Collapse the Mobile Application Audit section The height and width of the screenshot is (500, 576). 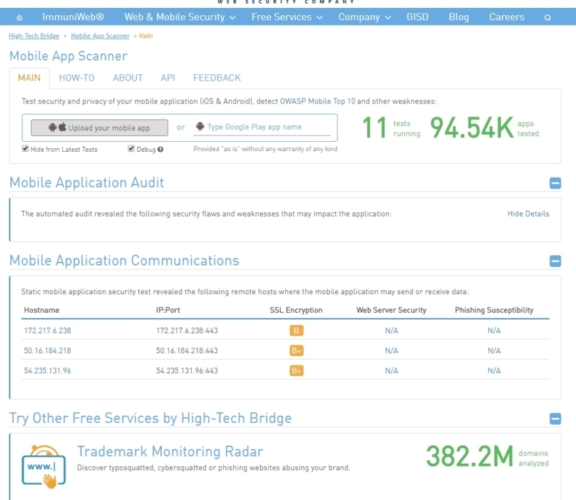[x=555, y=183]
